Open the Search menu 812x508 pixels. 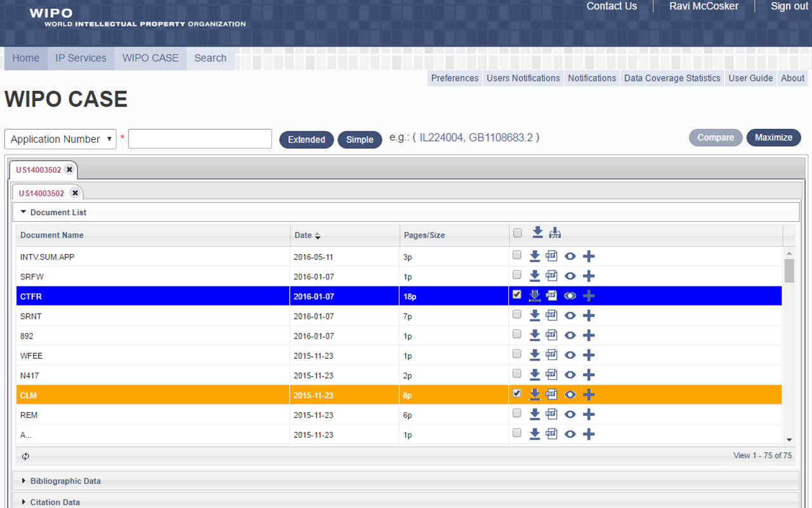pos(211,58)
